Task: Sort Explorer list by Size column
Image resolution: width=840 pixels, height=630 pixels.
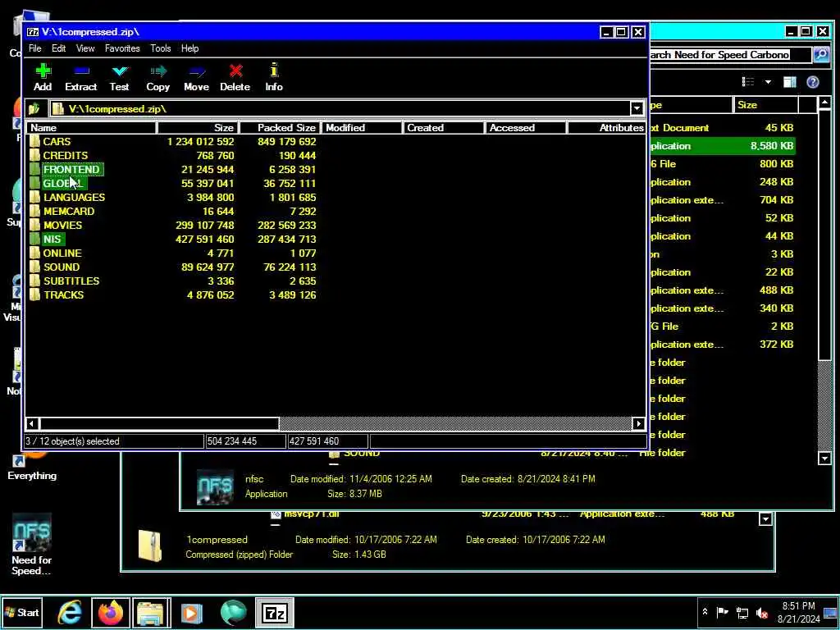Action: click(x=765, y=105)
